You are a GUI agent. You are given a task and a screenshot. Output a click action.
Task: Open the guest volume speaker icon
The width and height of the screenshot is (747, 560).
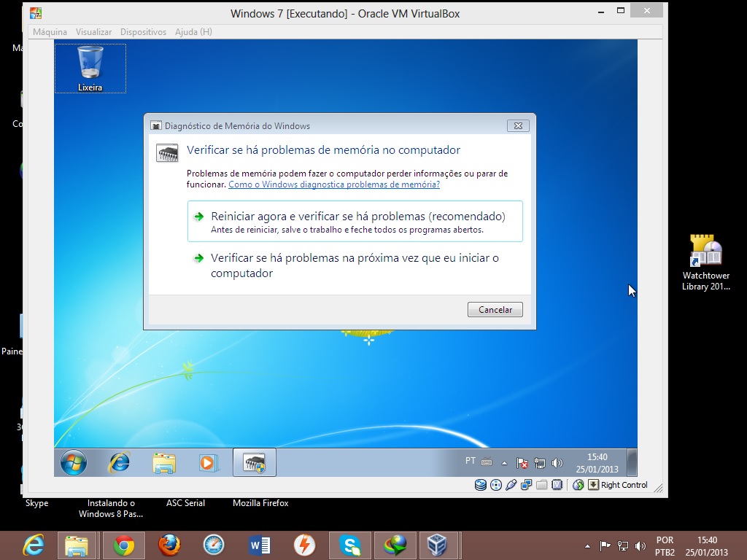pos(557,463)
